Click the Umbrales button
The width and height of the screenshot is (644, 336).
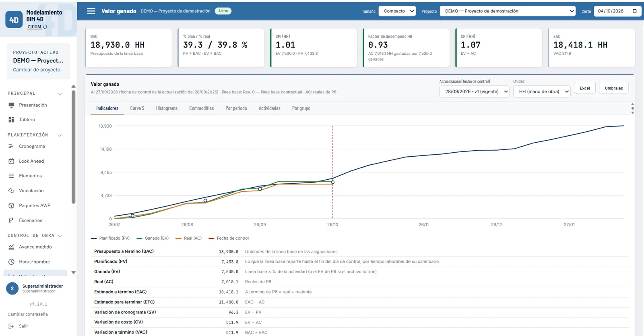(x=614, y=88)
